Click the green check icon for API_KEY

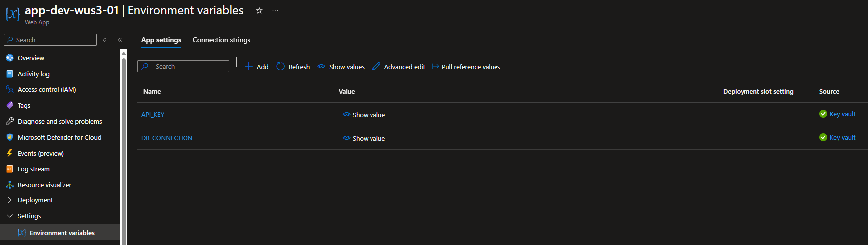point(823,114)
